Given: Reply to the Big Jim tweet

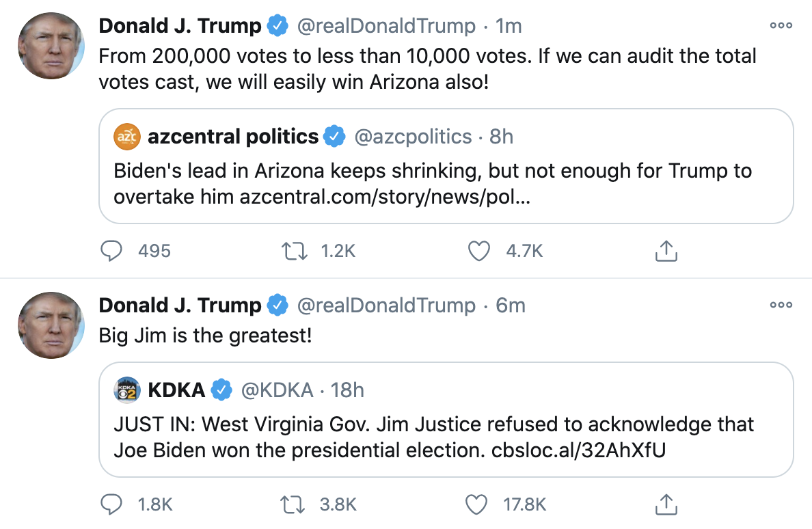Looking at the screenshot, I should pyautogui.click(x=111, y=504).
